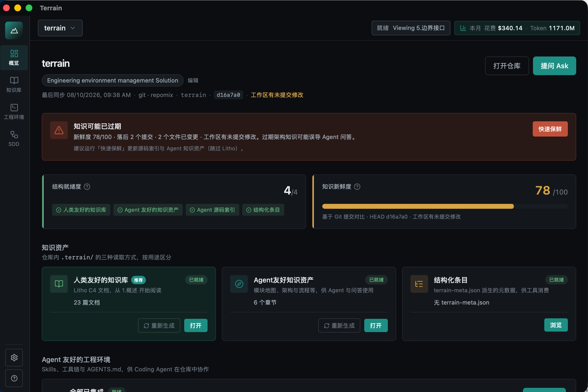Click the 编辑 description link
588x392 pixels.
[193, 80]
